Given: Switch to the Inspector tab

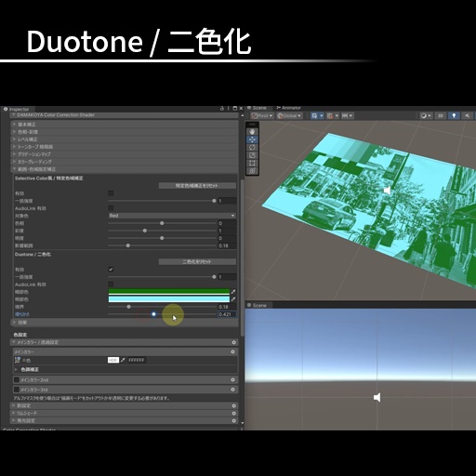Looking at the screenshot, I should [17, 109].
